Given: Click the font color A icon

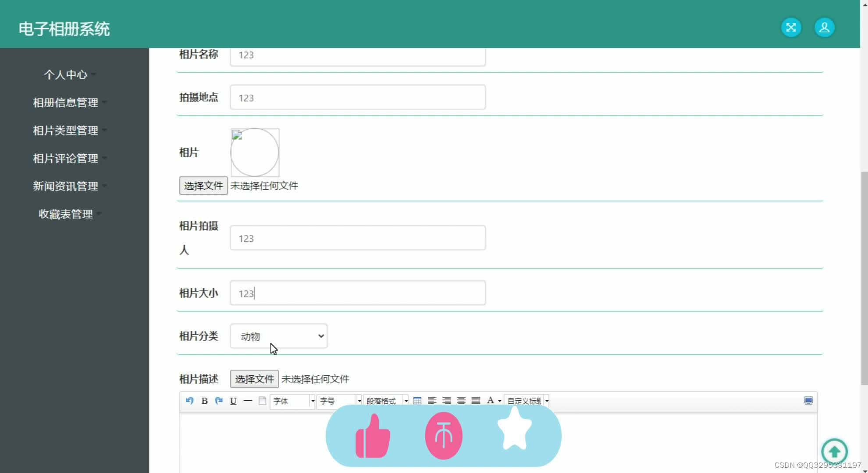Looking at the screenshot, I should pos(491,400).
